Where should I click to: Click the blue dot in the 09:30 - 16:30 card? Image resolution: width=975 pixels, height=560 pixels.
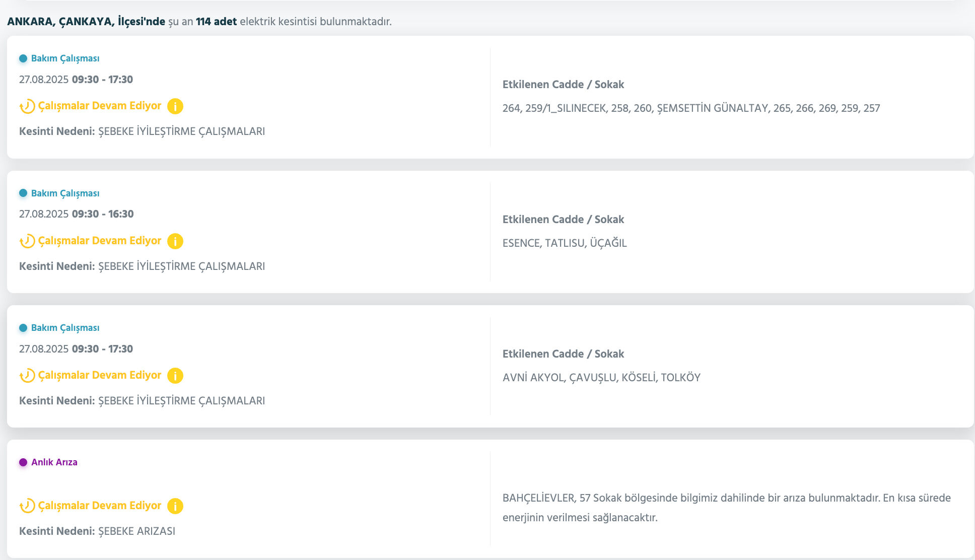point(23,193)
